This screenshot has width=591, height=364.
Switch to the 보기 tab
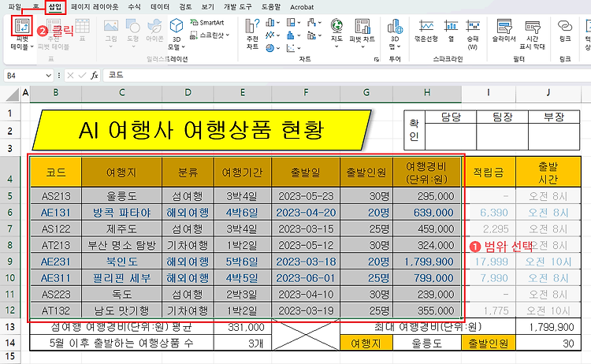click(208, 7)
